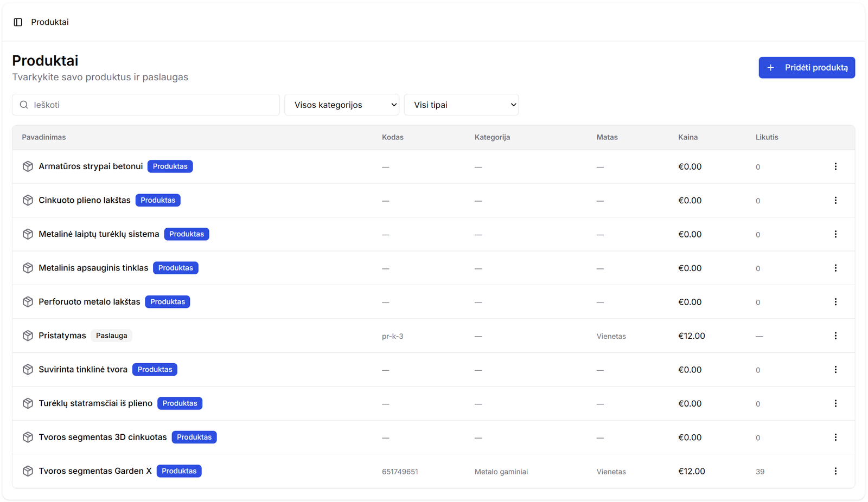Open actions menu for Pristatymas row
The height and width of the screenshot is (502, 868).
point(835,336)
